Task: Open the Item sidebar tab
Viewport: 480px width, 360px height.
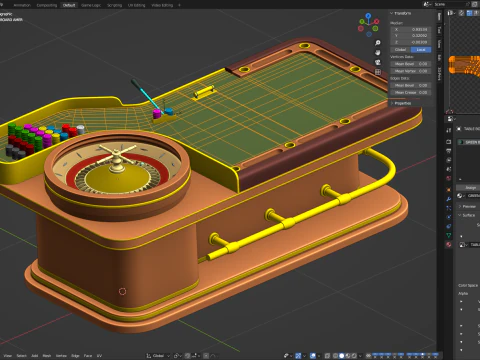Action: click(x=439, y=17)
